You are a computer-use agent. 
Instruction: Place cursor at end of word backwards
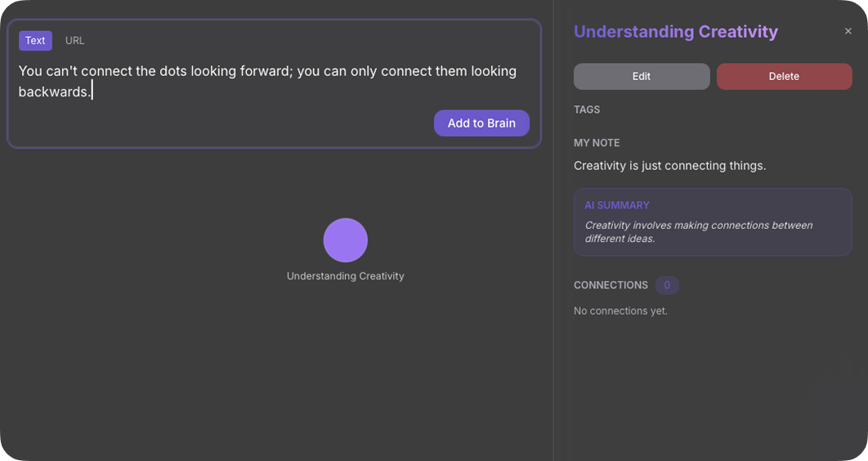pos(91,92)
